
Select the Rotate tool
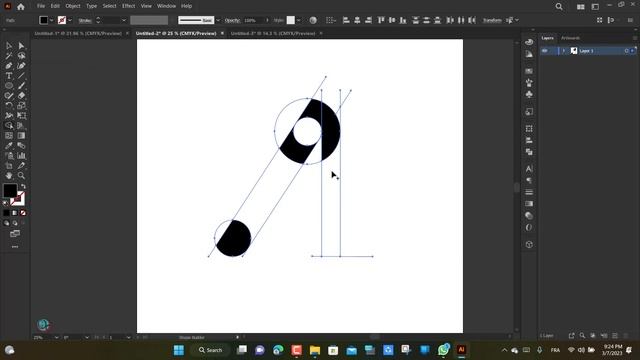(x=9, y=106)
